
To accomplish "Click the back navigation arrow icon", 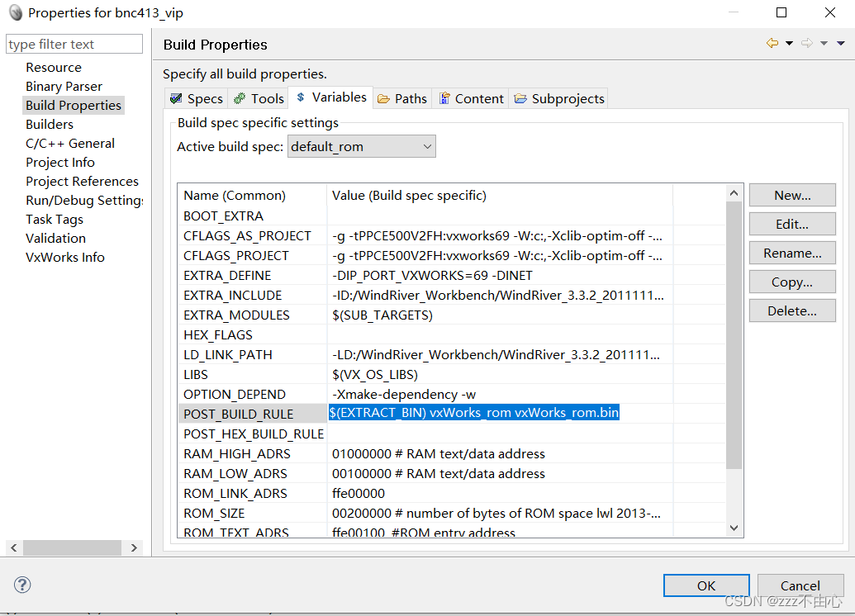I will 772,43.
